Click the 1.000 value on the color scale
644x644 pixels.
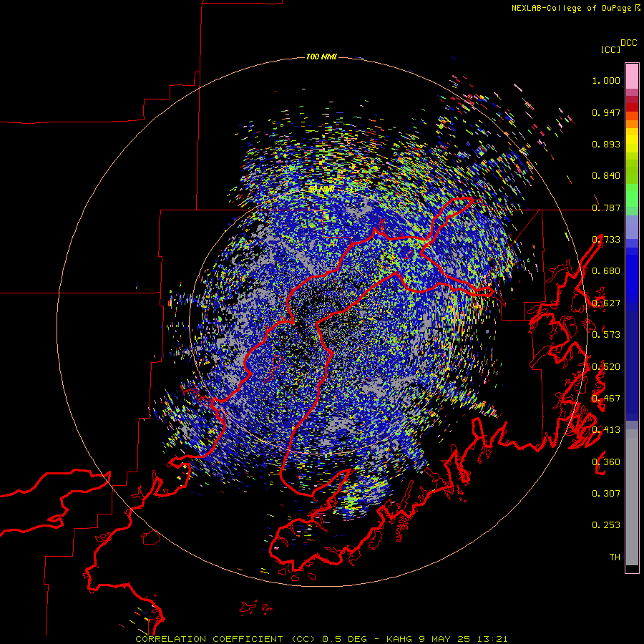[606, 80]
